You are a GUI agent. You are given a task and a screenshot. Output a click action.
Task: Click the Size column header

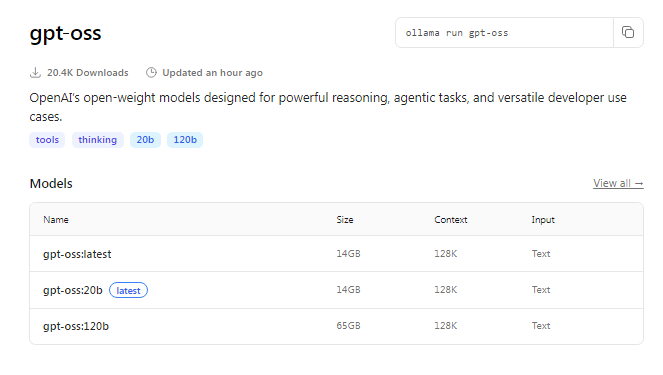(345, 220)
